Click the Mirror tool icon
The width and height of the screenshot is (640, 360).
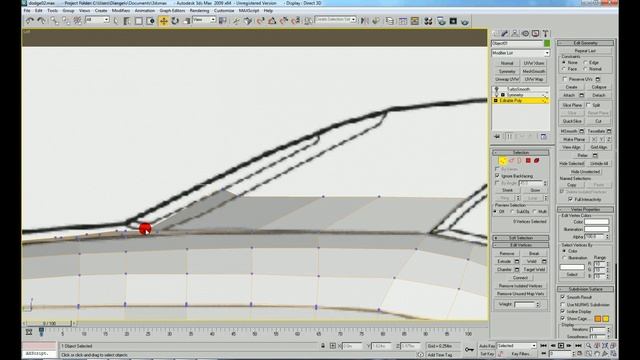click(x=364, y=21)
